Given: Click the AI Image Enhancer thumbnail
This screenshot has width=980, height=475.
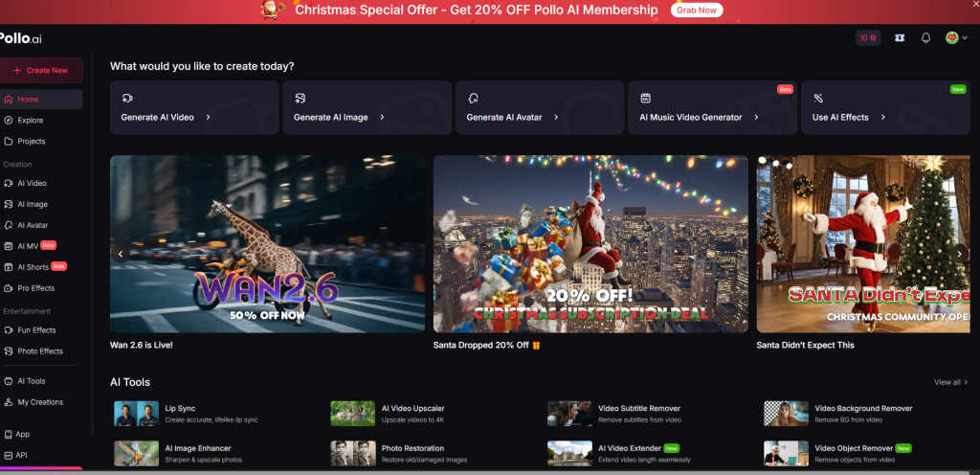Looking at the screenshot, I should pyautogui.click(x=136, y=454).
